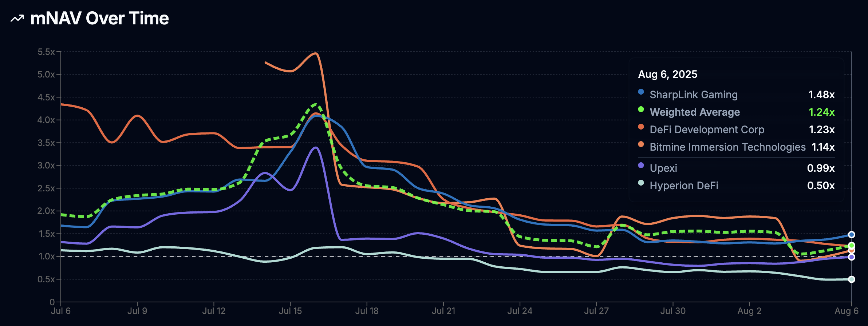The width and height of the screenshot is (868, 326).
Task: Click the Upexi 0.99x value in tooltip
Action: coord(821,168)
